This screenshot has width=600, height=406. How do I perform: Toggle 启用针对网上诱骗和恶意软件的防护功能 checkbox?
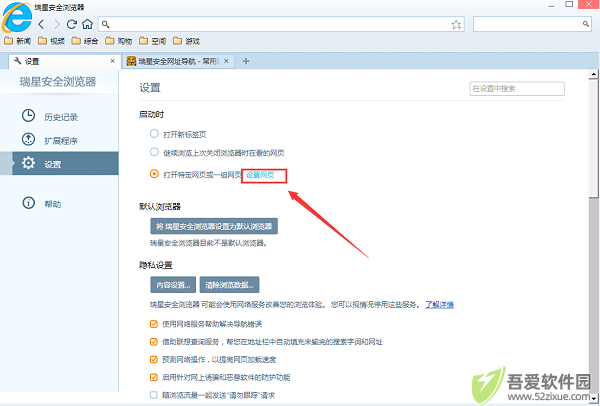[x=153, y=377]
